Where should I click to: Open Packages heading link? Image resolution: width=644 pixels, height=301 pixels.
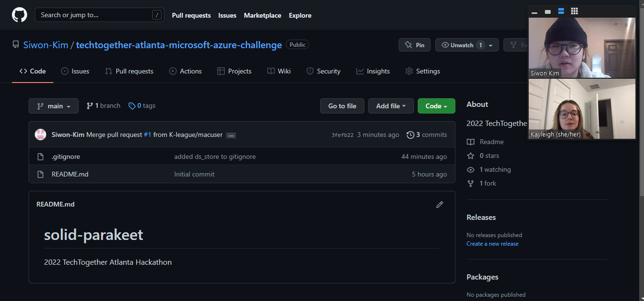[x=483, y=277]
